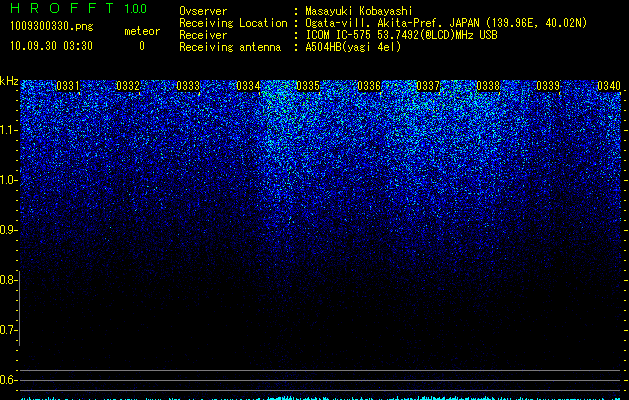Click the meteor label
The width and height of the screenshot is (629, 400).
point(142,31)
